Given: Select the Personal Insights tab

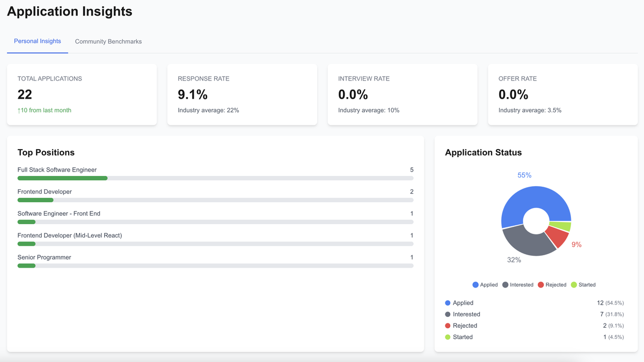Looking at the screenshot, I should pos(37,41).
